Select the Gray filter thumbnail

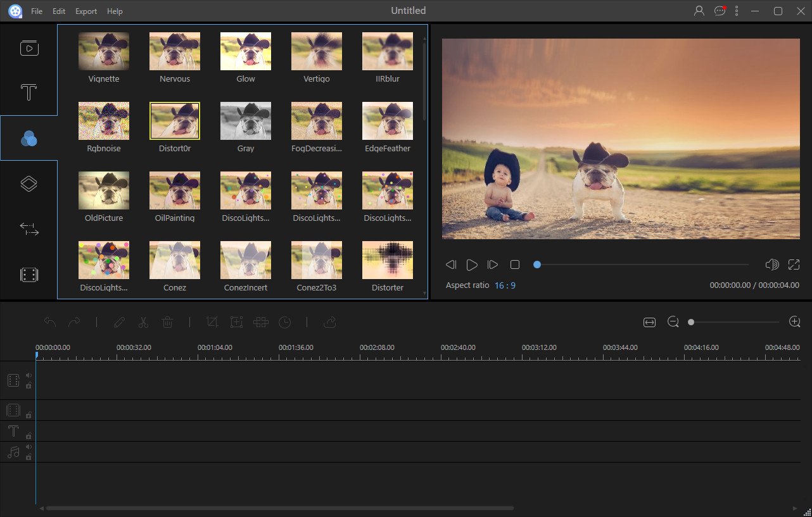coord(246,121)
